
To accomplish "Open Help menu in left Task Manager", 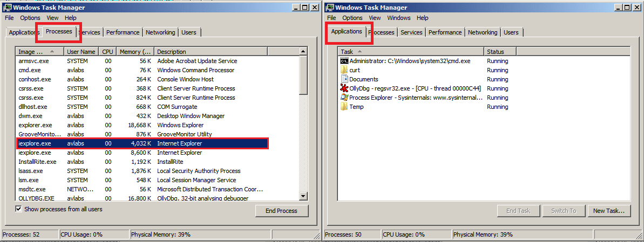I will coord(71,18).
